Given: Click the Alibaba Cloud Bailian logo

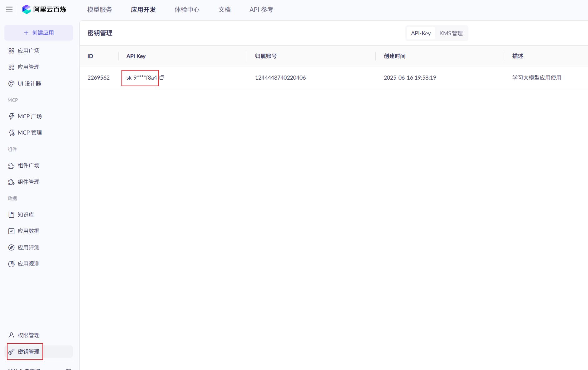Looking at the screenshot, I should pos(44,9).
